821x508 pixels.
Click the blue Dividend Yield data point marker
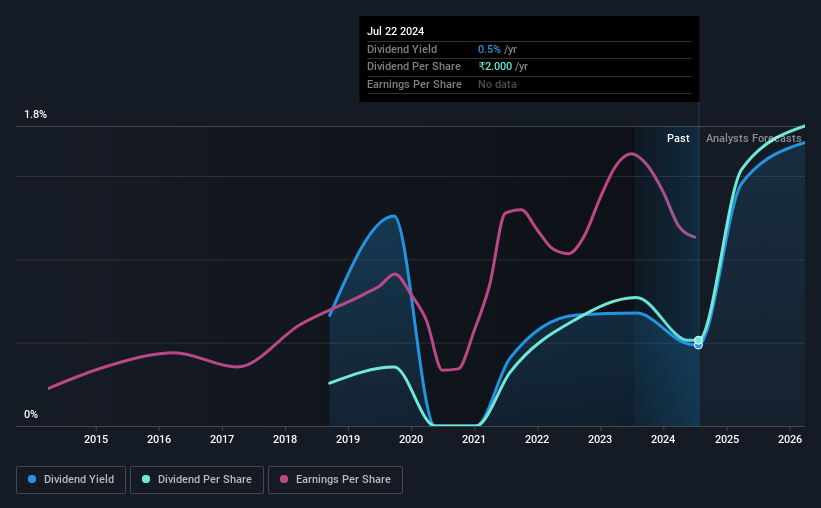pos(698,345)
